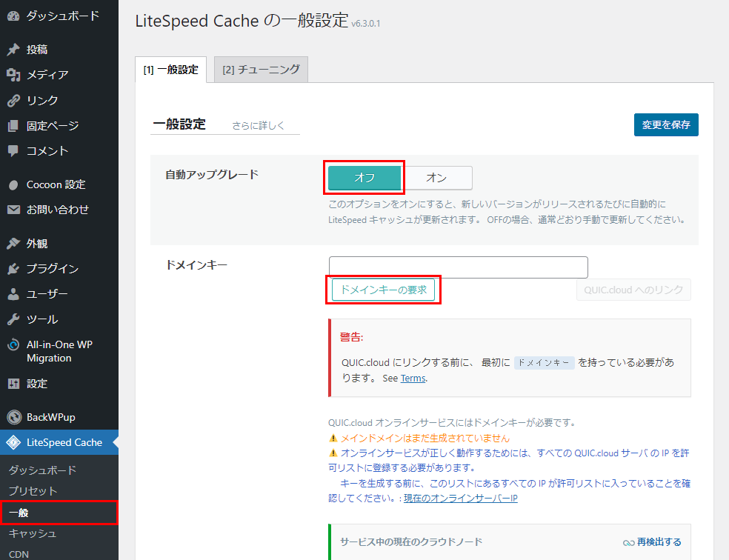
Task: Open the Terms link in warning
Action: coord(413,379)
